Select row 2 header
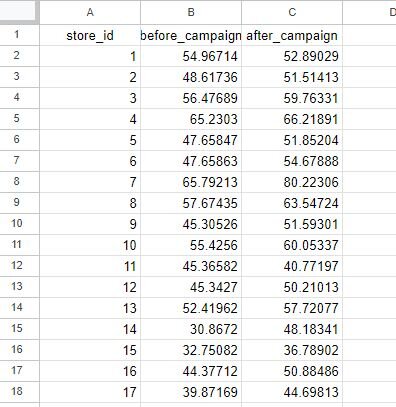The width and height of the screenshot is (396, 407). click(x=19, y=56)
